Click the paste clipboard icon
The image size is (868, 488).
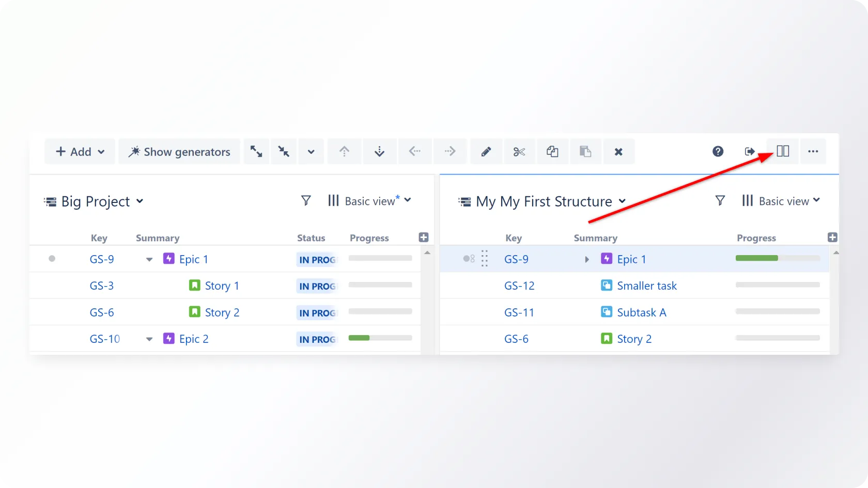coord(585,151)
